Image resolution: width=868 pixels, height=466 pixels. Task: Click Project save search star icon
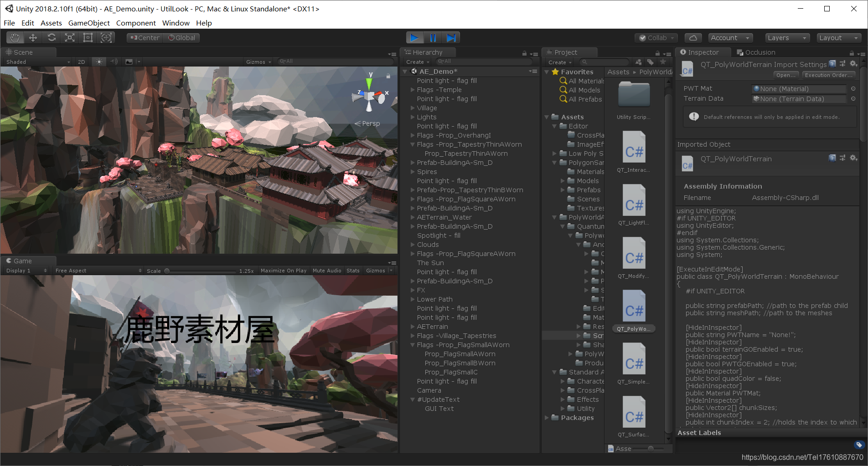663,62
